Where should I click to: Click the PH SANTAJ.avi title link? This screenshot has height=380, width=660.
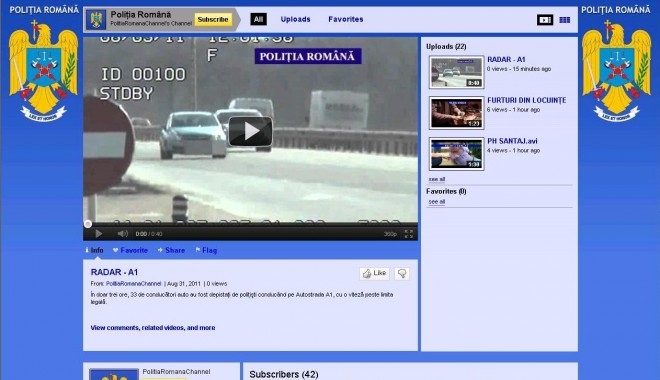click(512, 141)
